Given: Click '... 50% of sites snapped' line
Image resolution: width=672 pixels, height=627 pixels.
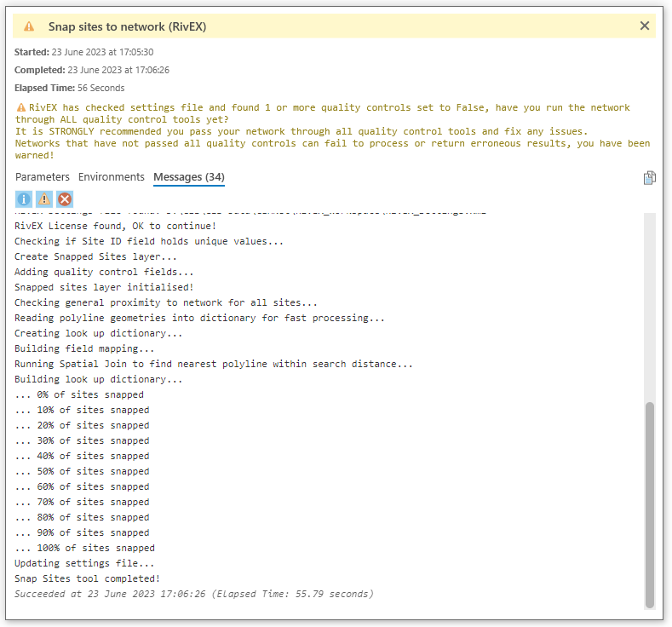Looking at the screenshot, I should 82,471.
